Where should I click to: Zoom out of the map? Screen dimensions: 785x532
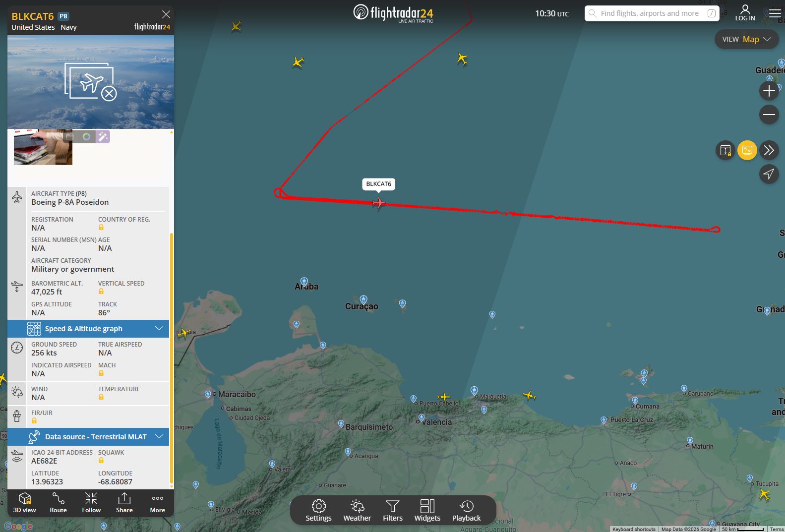pyautogui.click(x=769, y=115)
